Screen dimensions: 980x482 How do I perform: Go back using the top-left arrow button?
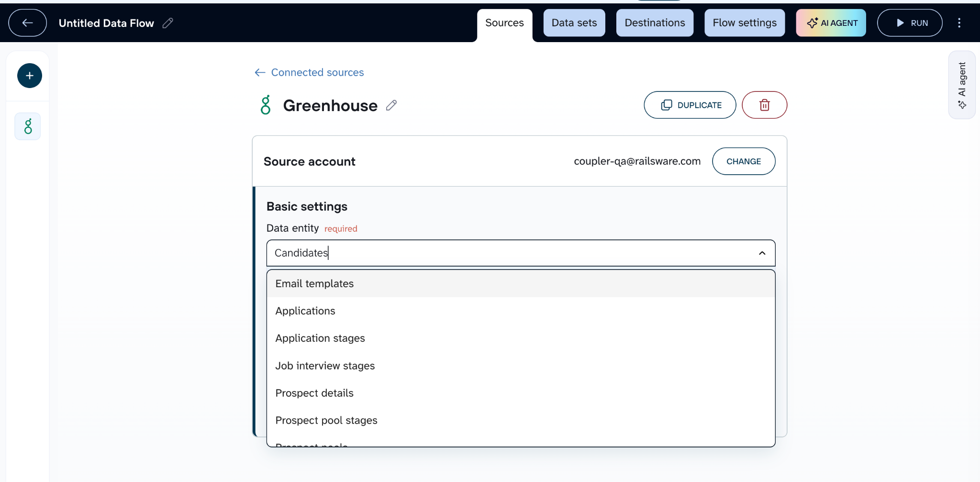point(27,23)
